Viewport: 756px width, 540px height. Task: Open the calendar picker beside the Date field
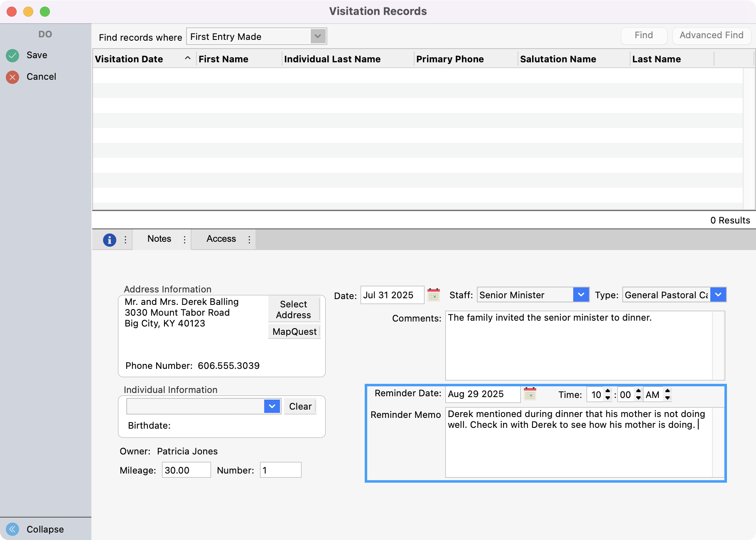click(x=434, y=295)
